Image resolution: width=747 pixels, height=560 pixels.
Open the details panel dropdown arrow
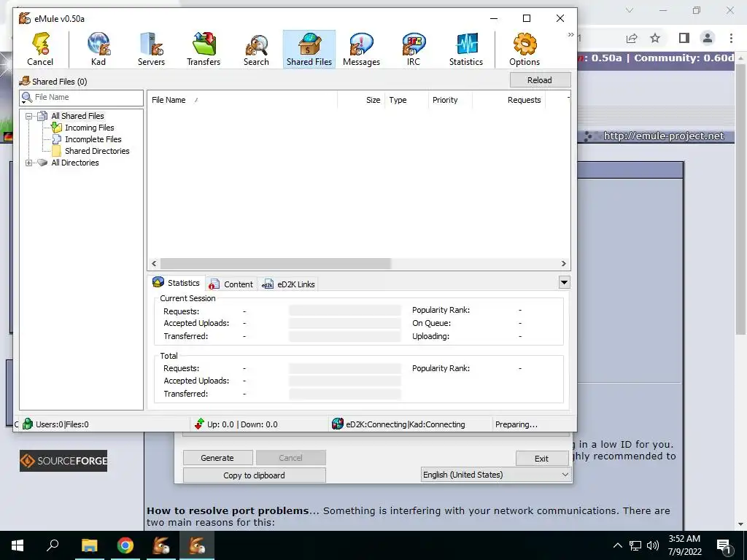pos(564,283)
